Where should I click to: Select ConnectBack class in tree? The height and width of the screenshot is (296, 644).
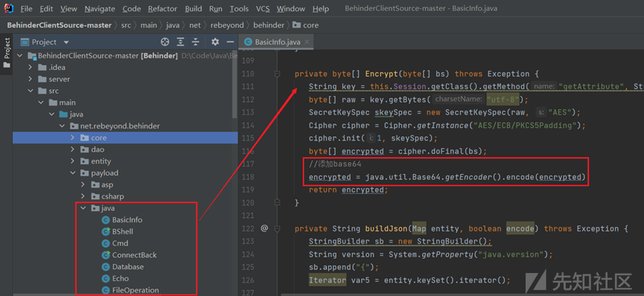tap(134, 255)
